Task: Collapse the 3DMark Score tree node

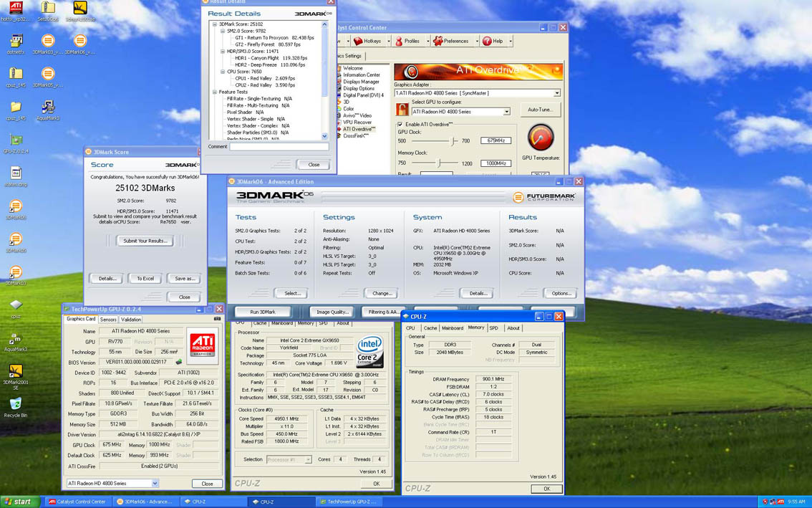Action: tap(214, 24)
